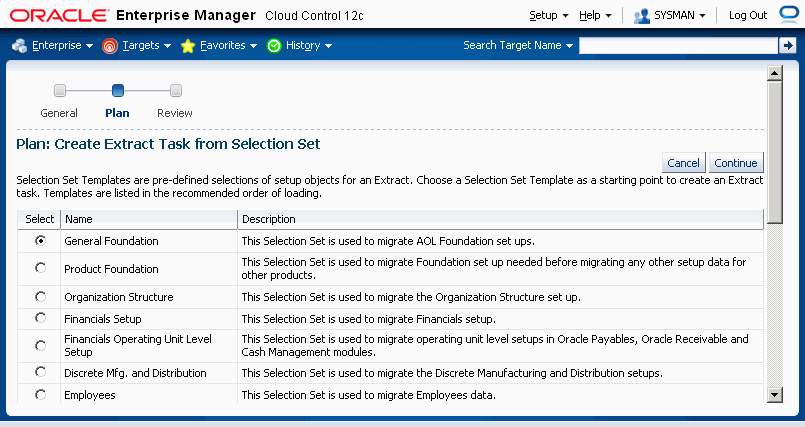Click the Enterprise cube icon
Image resolution: width=805 pixels, height=427 pixels.
pyautogui.click(x=20, y=46)
